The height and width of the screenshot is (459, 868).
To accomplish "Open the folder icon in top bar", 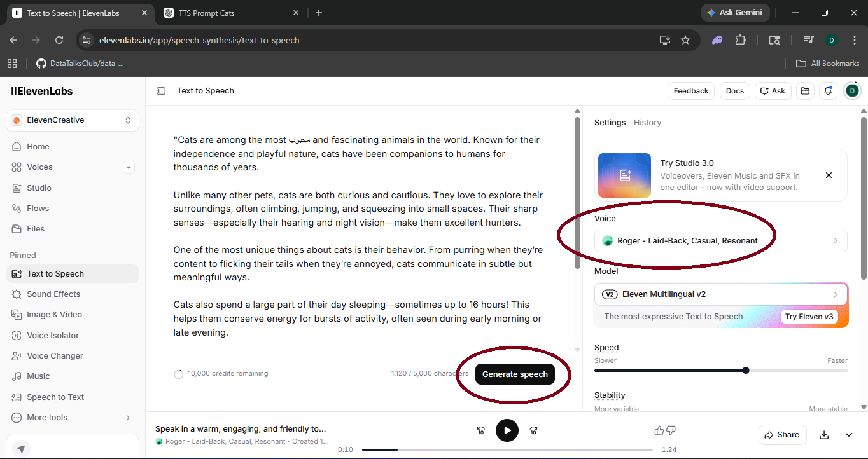I will [x=805, y=91].
